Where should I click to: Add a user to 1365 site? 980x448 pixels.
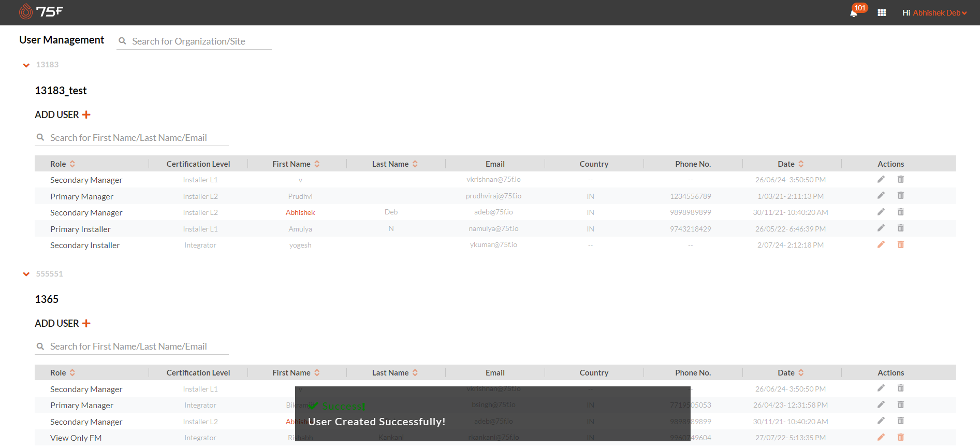click(x=63, y=323)
